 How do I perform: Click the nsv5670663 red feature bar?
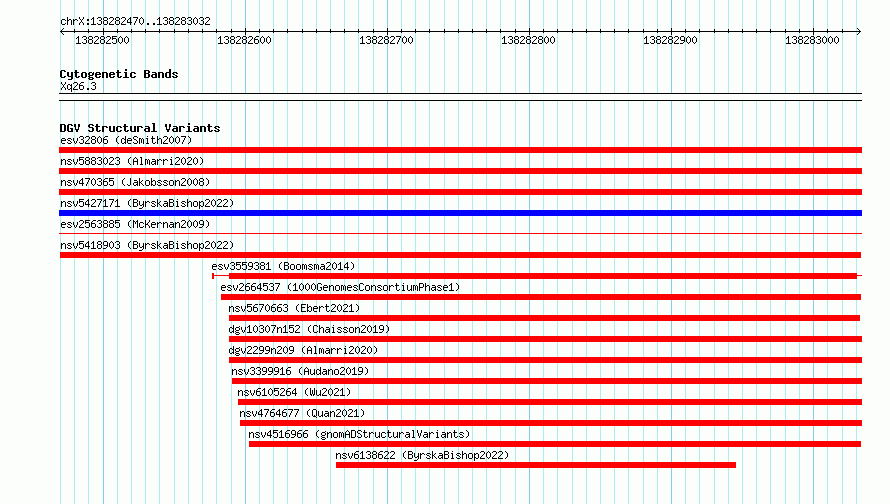tap(544, 318)
